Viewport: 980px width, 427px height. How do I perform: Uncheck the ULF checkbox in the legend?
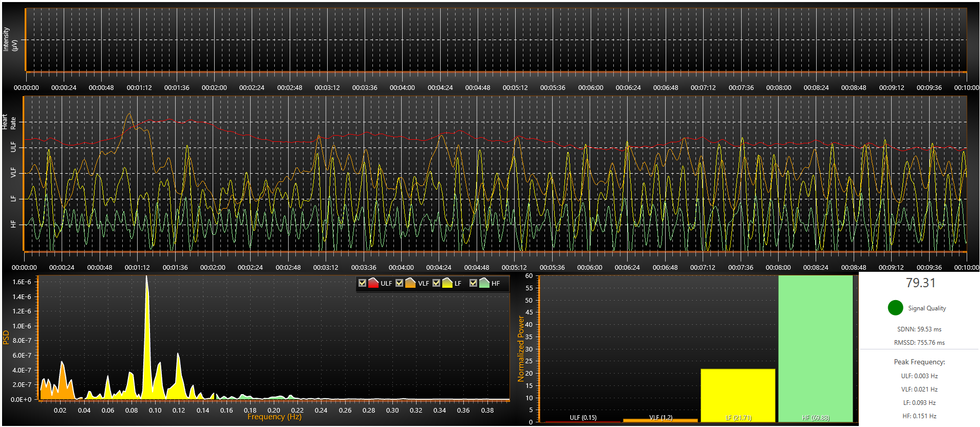point(362,283)
